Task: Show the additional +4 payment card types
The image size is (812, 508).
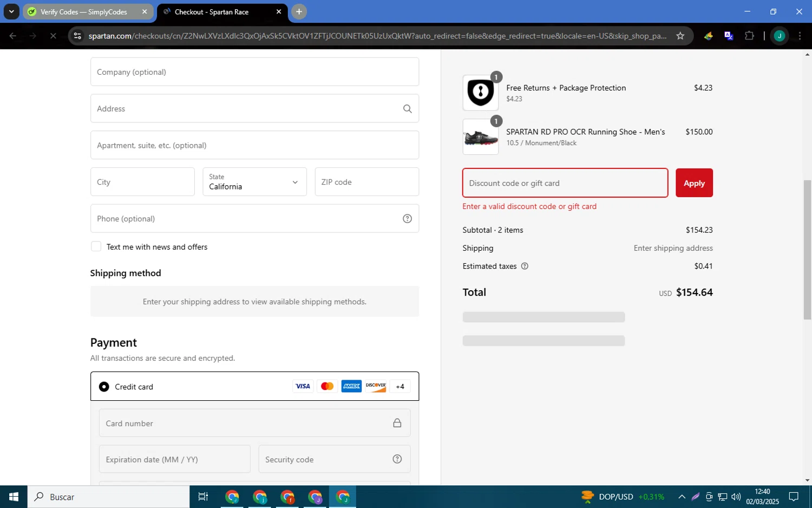Action: coord(400,387)
